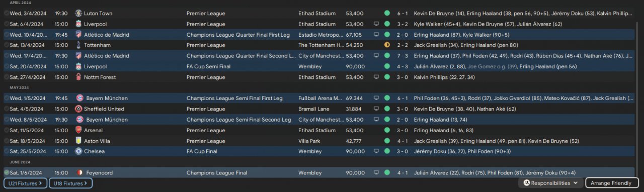This screenshot has height=192, width=644.
Task: Click the Sheffield United club crest
Action: [78, 109]
